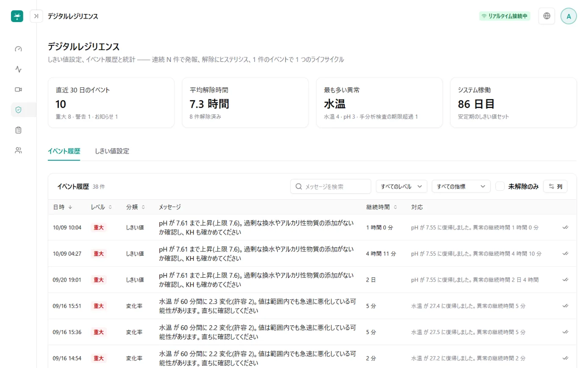Click the double-check icon for 09/16 15:51 row

[565, 306]
